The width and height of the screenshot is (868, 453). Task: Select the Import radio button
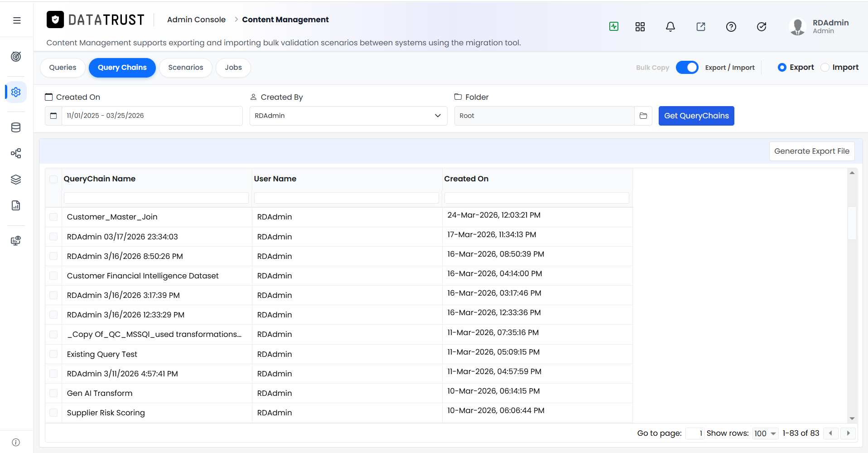click(825, 67)
